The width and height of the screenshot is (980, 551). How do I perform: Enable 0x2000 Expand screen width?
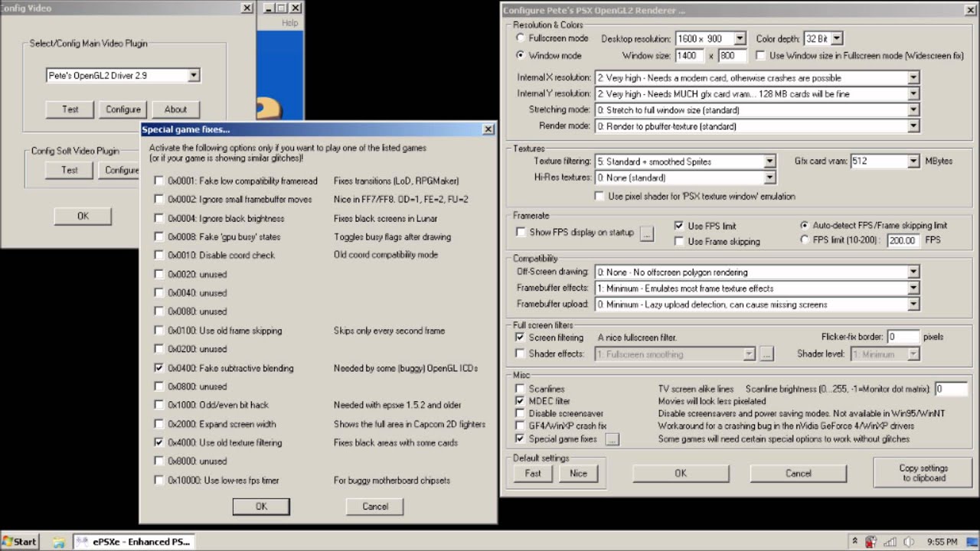[159, 424]
